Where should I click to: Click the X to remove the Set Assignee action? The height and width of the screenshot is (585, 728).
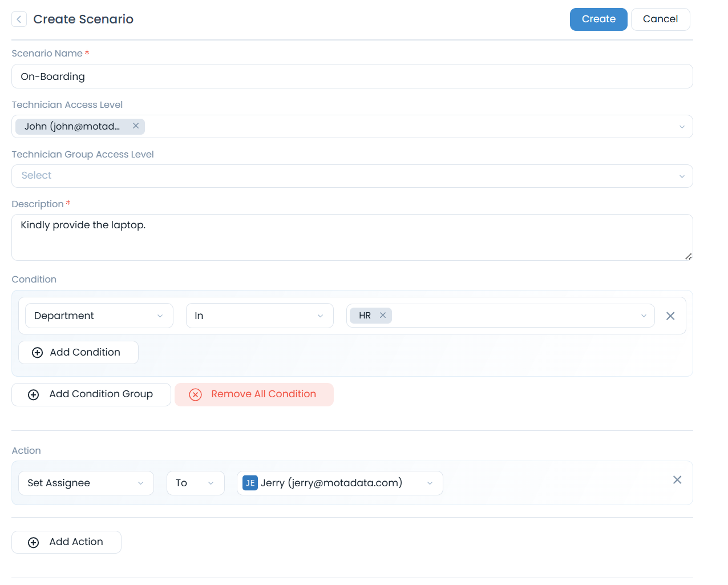click(x=677, y=480)
